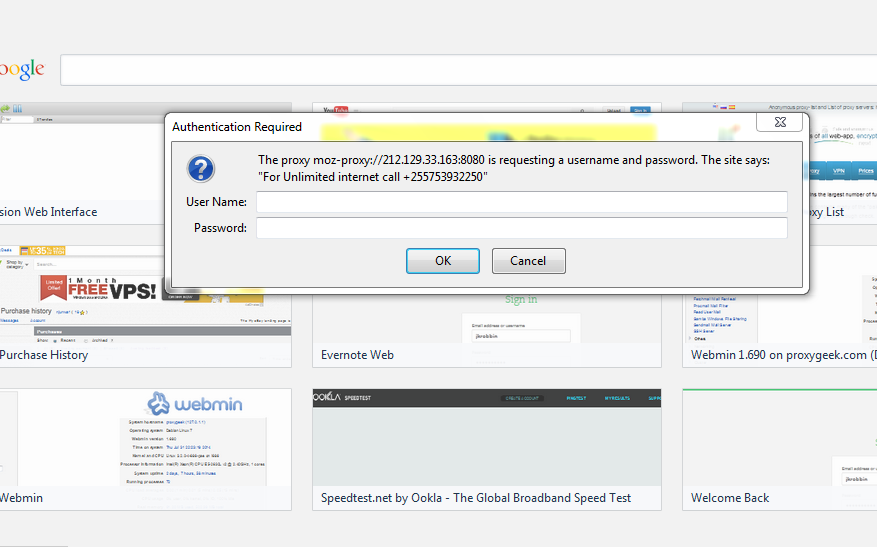Viewport: 877px width, 547px height.
Task: Click the OK button in the authentication dialog
Action: coord(442,261)
